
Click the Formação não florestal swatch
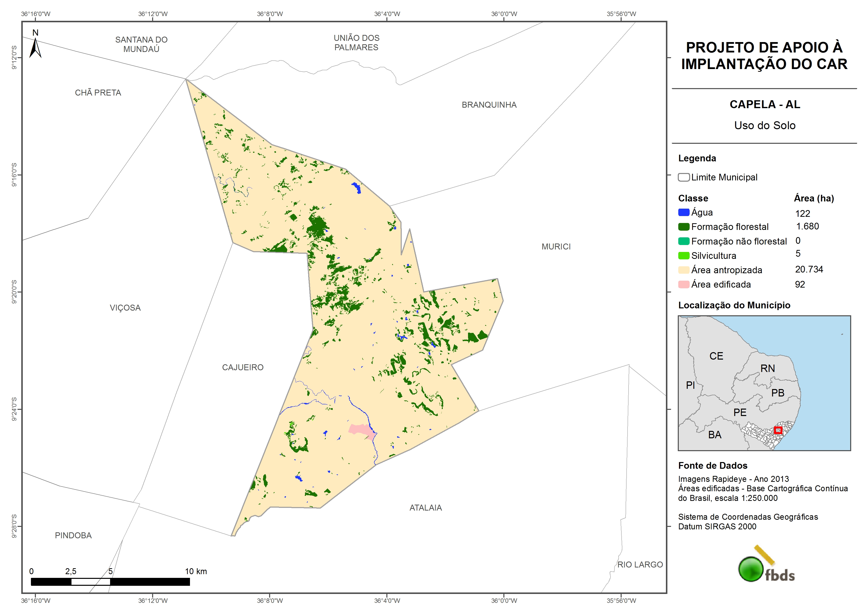683,241
